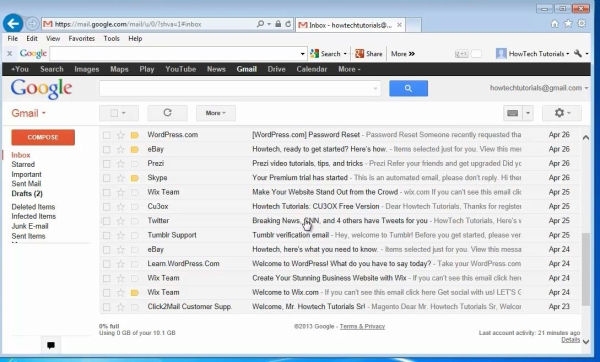Click the Gmail search input field
600x362 pixels.
(240, 88)
